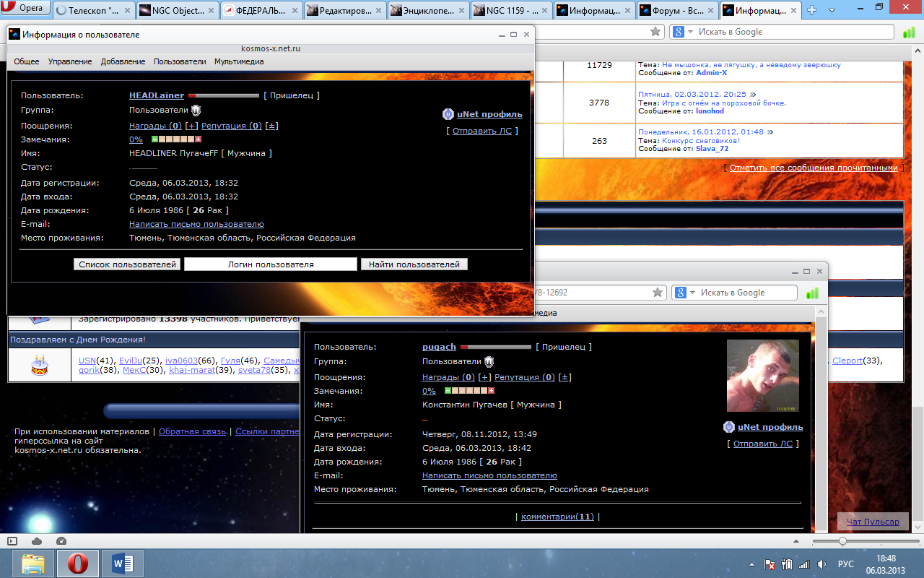
Task: Open Награды (0) link in pugach profile
Action: pyautogui.click(x=448, y=377)
